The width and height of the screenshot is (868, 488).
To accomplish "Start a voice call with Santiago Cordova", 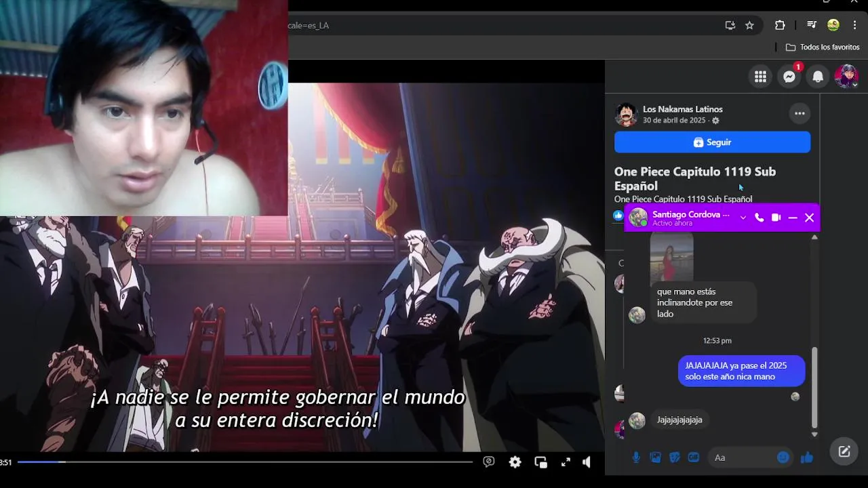I will pyautogui.click(x=759, y=218).
